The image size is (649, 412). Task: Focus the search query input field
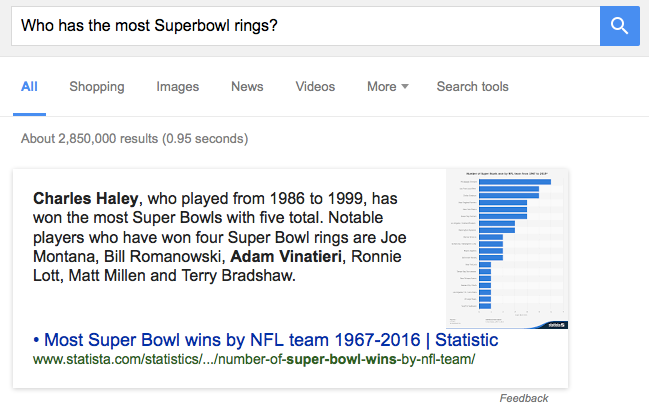305,26
